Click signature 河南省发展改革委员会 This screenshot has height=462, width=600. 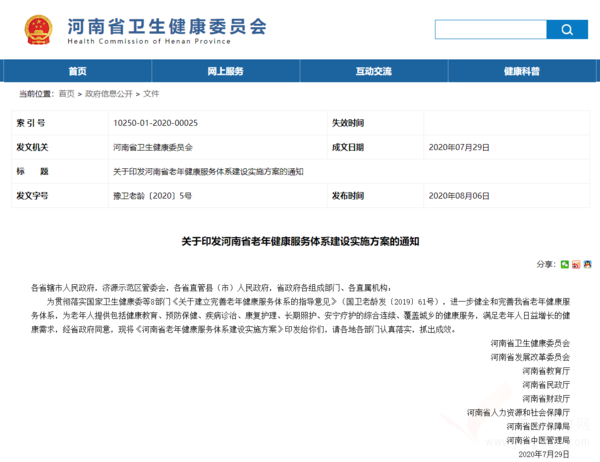pos(530,357)
